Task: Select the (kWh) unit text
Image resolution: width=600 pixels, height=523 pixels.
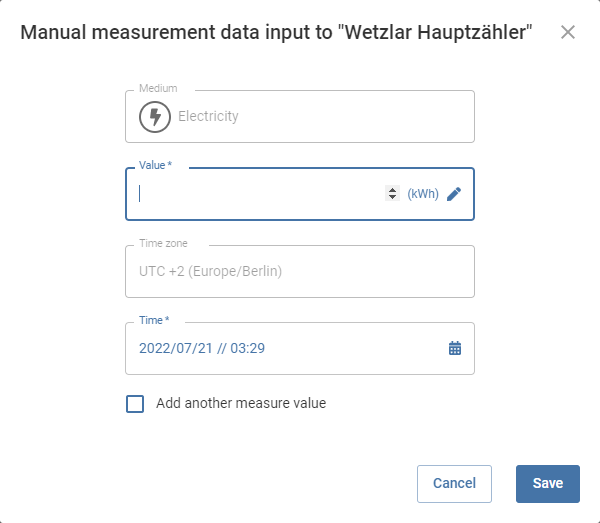Action: (x=423, y=194)
